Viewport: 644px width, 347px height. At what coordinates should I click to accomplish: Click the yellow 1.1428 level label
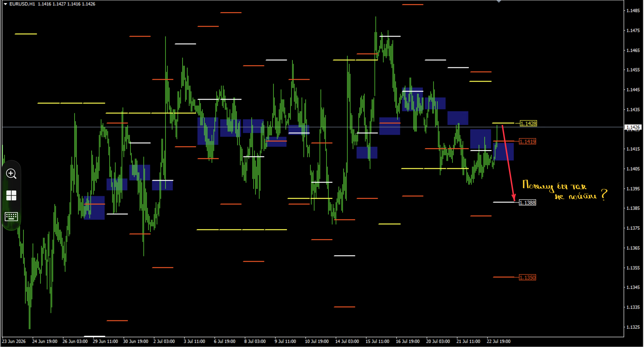[528, 123]
